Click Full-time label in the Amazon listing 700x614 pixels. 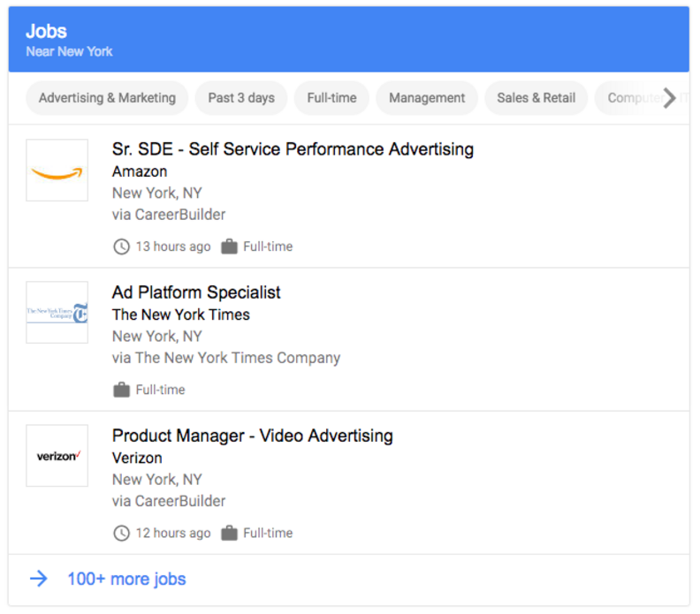(268, 246)
